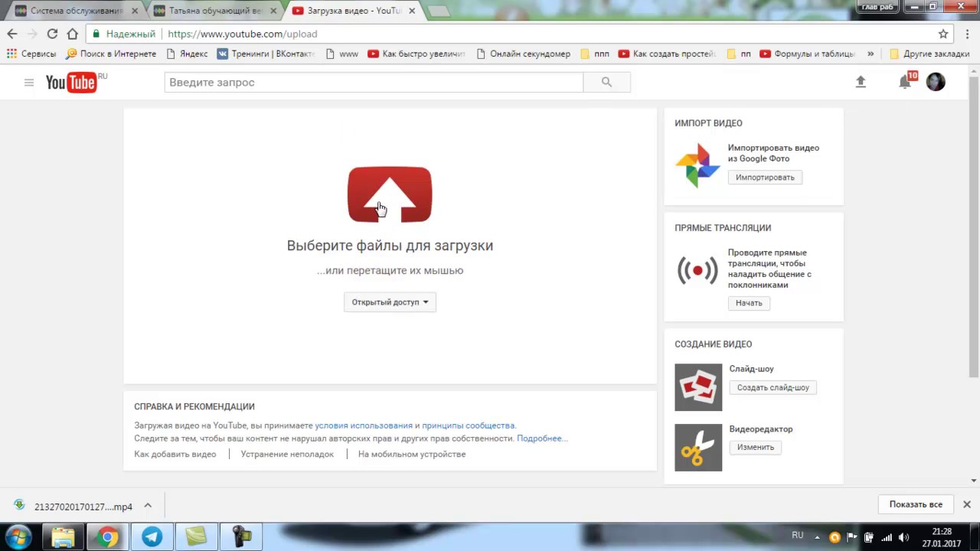Image resolution: width=980 pixels, height=551 pixels.
Task: Click the Импортировать button
Action: 765,178
